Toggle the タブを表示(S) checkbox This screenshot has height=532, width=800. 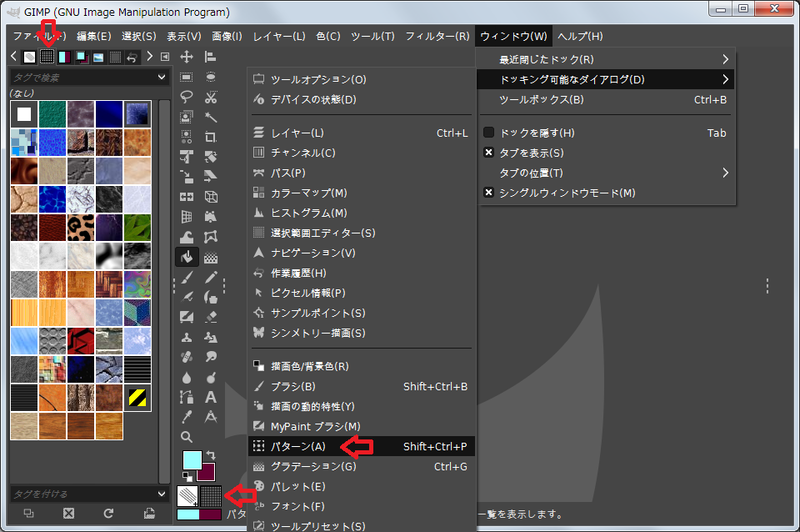point(488,152)
